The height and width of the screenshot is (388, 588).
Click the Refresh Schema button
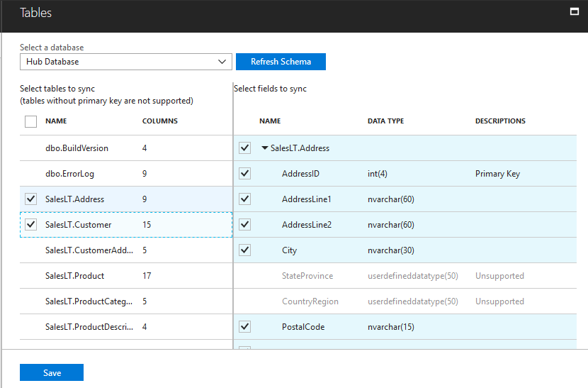coord(281,62)
